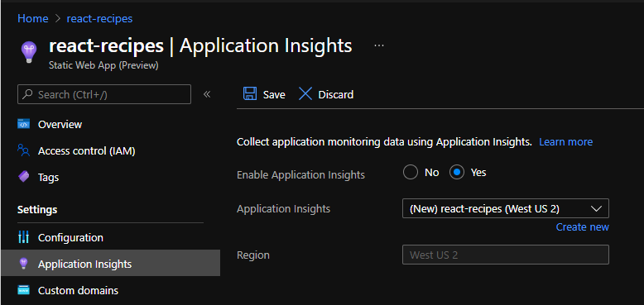Click the purple Tags icon
The image size is (644, 305).
(24, 177)
